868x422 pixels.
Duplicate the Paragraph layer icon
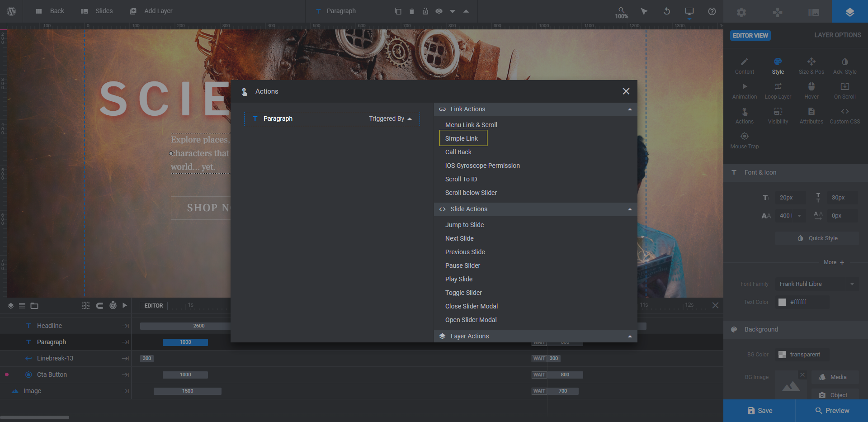398,11
